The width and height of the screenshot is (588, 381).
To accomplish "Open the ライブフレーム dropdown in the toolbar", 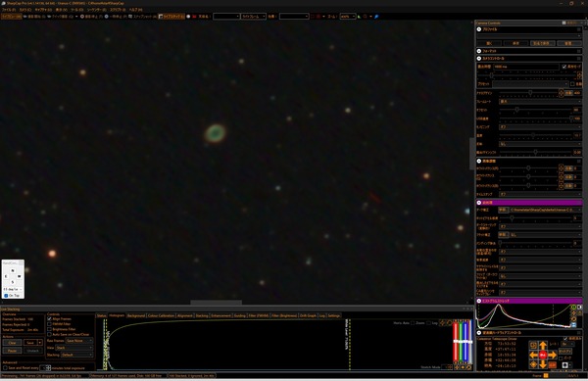I will [254, 17].
